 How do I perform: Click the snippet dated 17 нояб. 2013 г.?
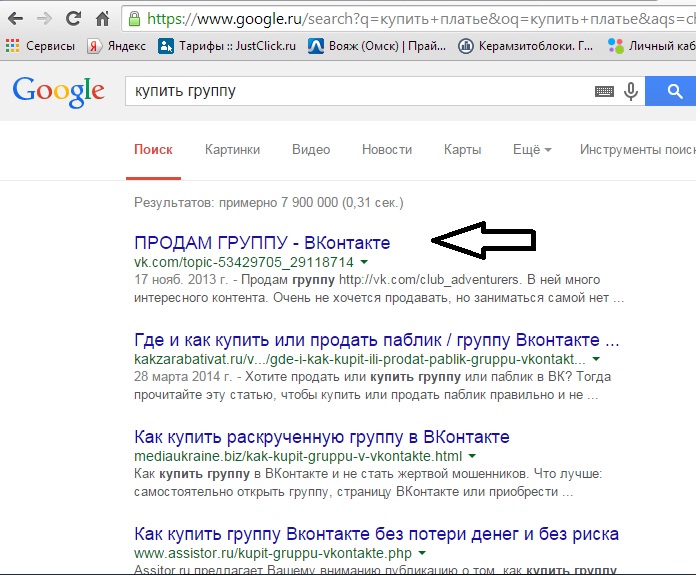pyautogui.click(x=379, y=289)
